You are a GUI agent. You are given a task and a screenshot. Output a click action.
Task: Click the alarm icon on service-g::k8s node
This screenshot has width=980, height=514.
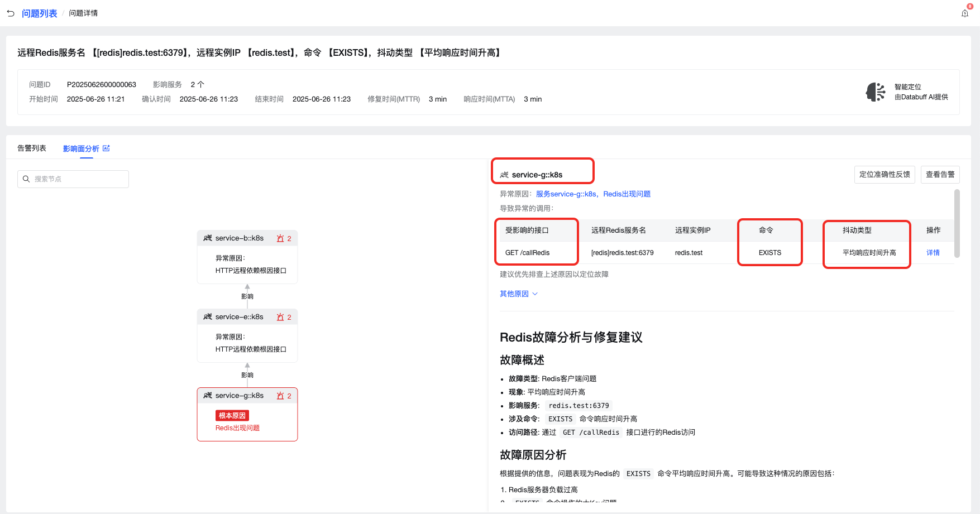280,396
